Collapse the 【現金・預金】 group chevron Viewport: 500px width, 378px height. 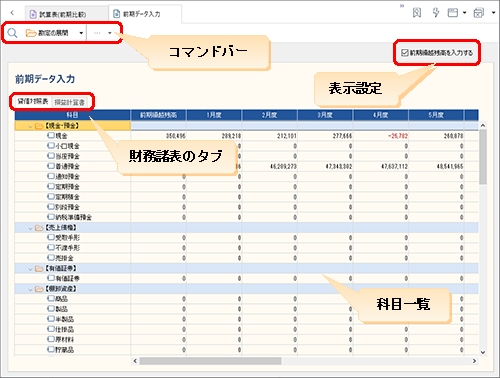pyautogui.click(x=30, y=126)
